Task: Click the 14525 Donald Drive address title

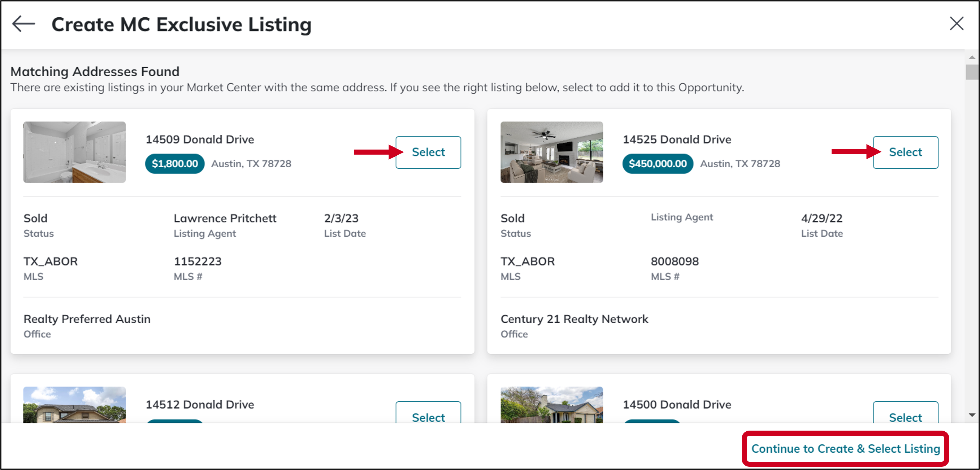Action: tap(677, 139)
